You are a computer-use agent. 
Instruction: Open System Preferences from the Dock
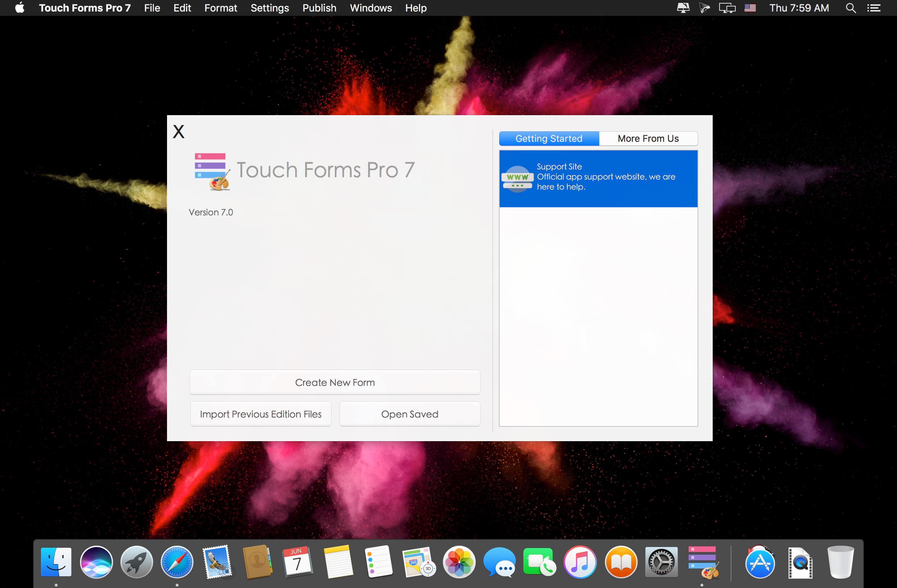coord(662,562)
